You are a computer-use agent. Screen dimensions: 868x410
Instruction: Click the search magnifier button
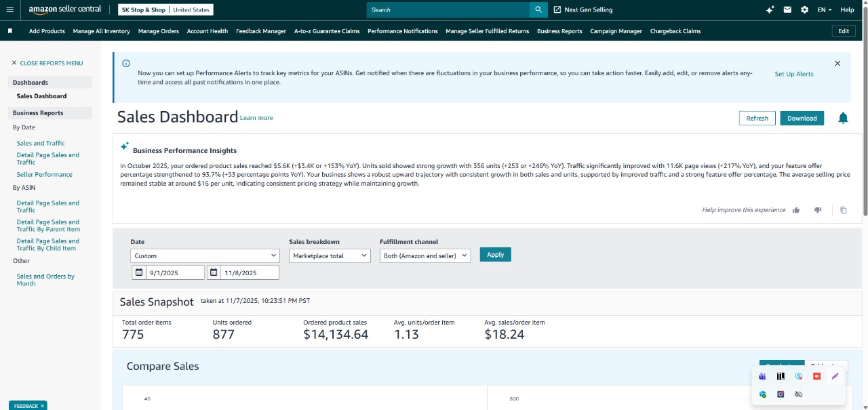point(538,9)
